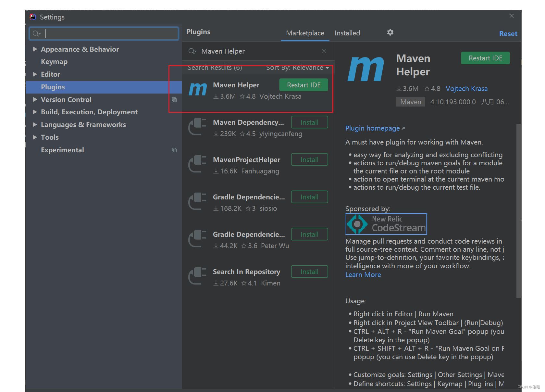Click the Learn More link

[363, 275]
